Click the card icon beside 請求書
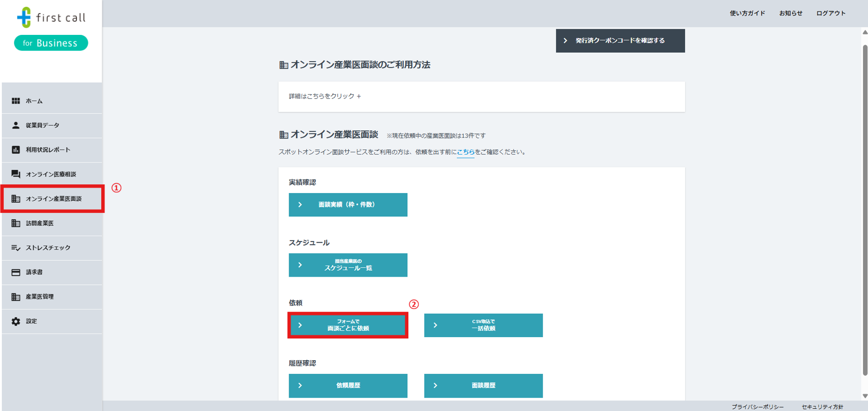 click(x=16, y=272)
